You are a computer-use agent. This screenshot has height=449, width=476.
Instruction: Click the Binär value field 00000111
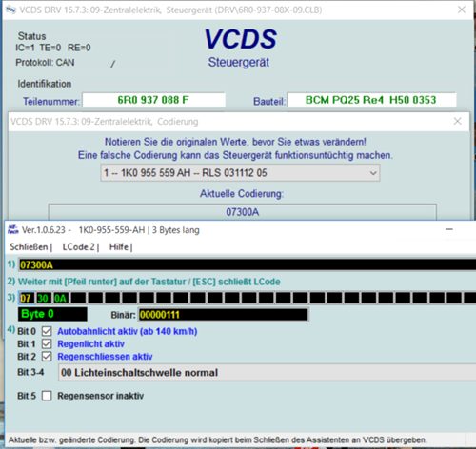click(x=223, y=315)
